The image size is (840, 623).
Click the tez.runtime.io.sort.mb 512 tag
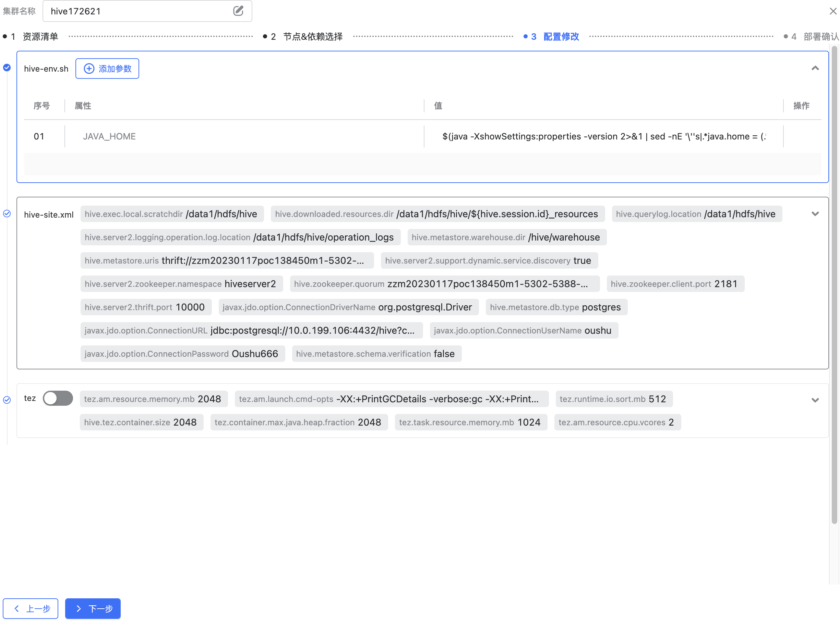(614, 399)
